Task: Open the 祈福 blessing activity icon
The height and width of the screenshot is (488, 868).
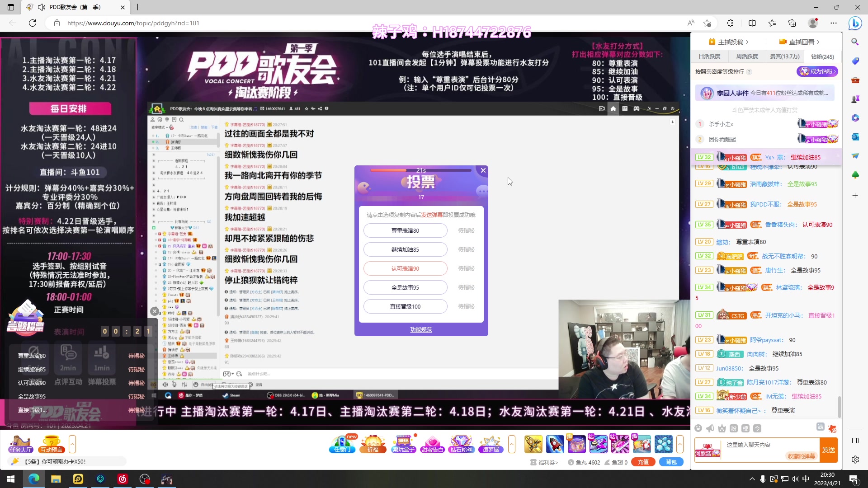Action: (x=373, y=444)
